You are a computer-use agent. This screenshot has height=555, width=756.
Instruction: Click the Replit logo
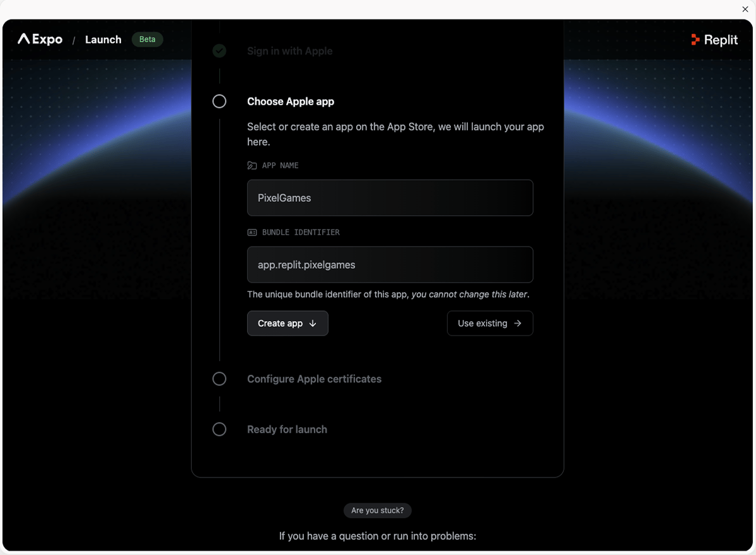coord(714,40)
